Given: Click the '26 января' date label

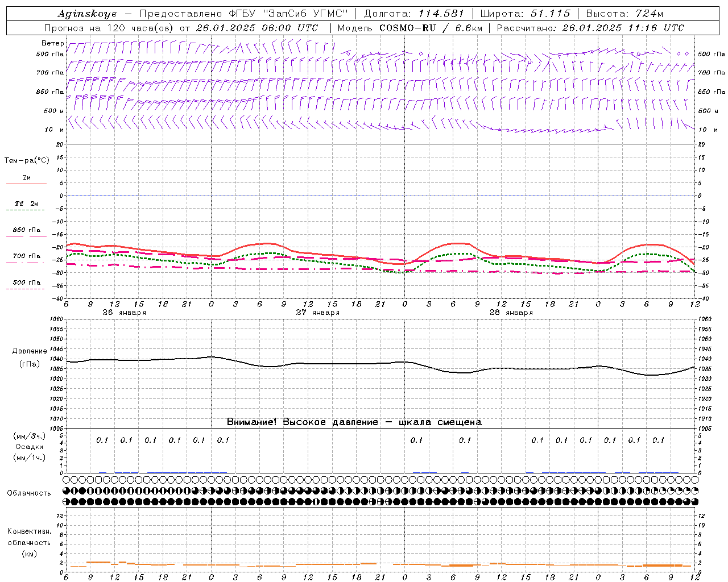Looking at the screenshot, I should (x=125, y=313).
